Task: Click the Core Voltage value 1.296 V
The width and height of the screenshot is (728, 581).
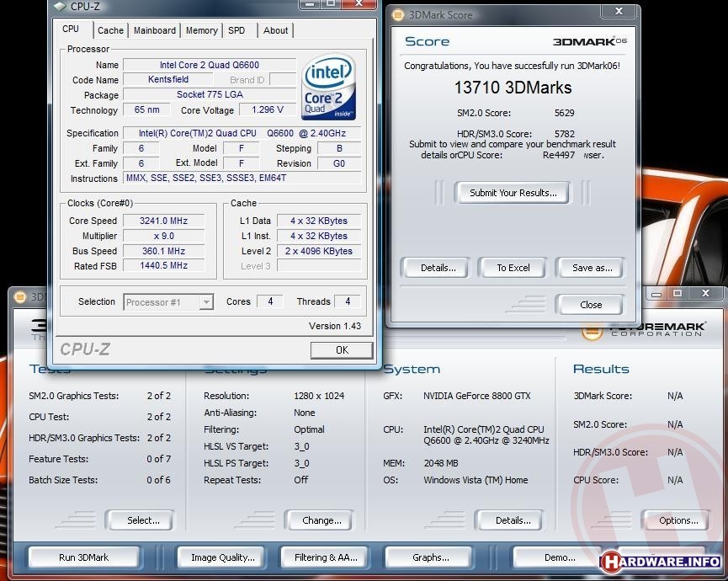Action: 268,109
